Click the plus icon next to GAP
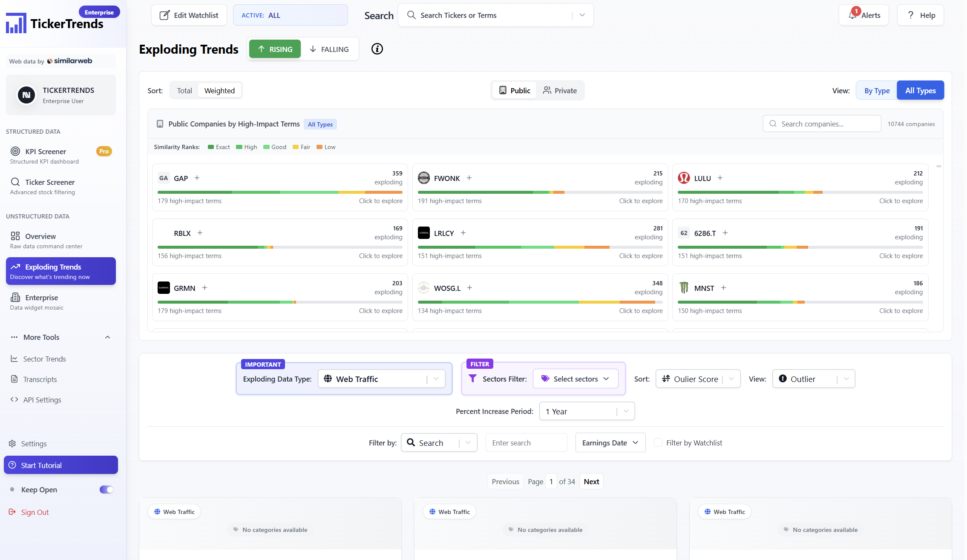The width and height of the screenshot is (967, 560). (x=197, y=178)
